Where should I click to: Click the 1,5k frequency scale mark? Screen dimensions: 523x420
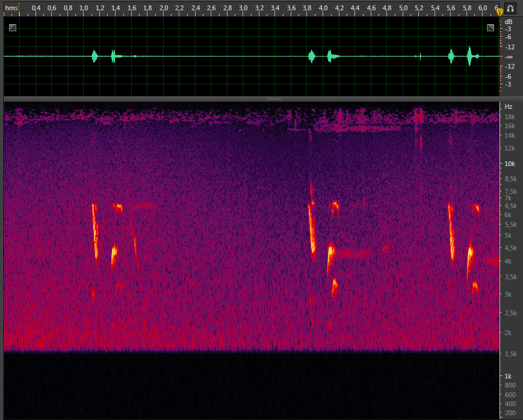coord(510,354)
